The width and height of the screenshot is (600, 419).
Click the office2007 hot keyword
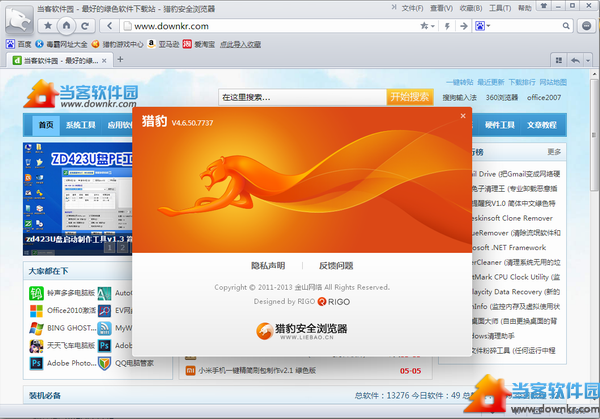pyautogui.click(x=544, y=98)
